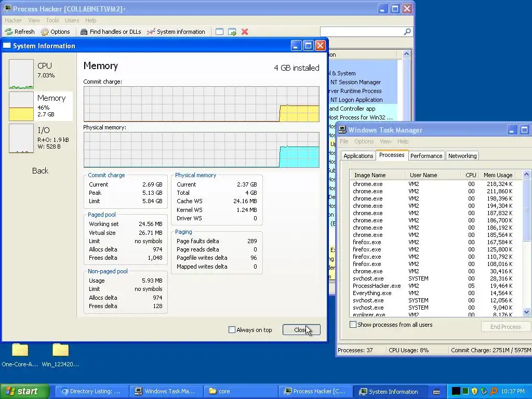
Task: Click the scroll up arrow in Process Hacker list
Action: pyautogui.click(x=406, y=54)
